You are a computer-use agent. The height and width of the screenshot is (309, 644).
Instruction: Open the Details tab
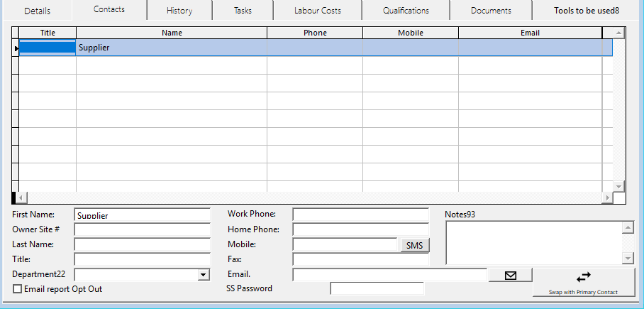click(37, 11)
